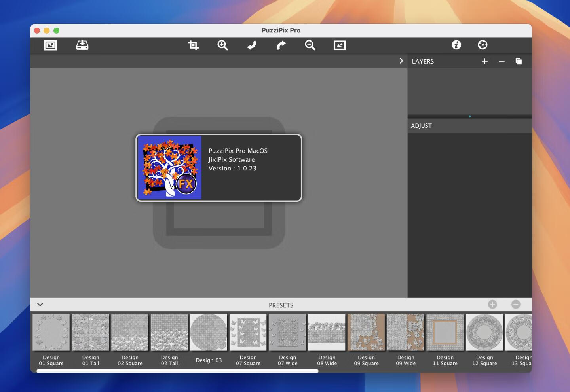Screen dimensions: 570x392
Task: Click the Version : 1.0.23 text
Action: (232, 169)
